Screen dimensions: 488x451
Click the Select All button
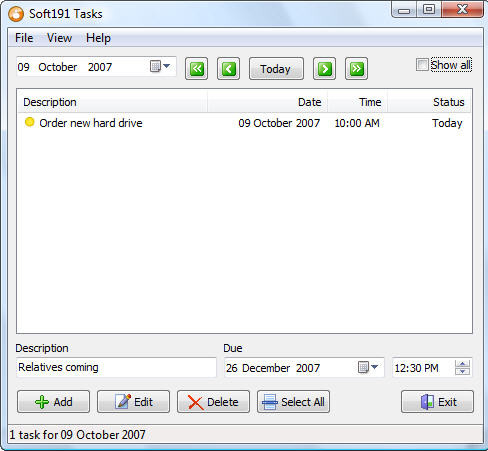pyautogui.click(x=293, y=402)
